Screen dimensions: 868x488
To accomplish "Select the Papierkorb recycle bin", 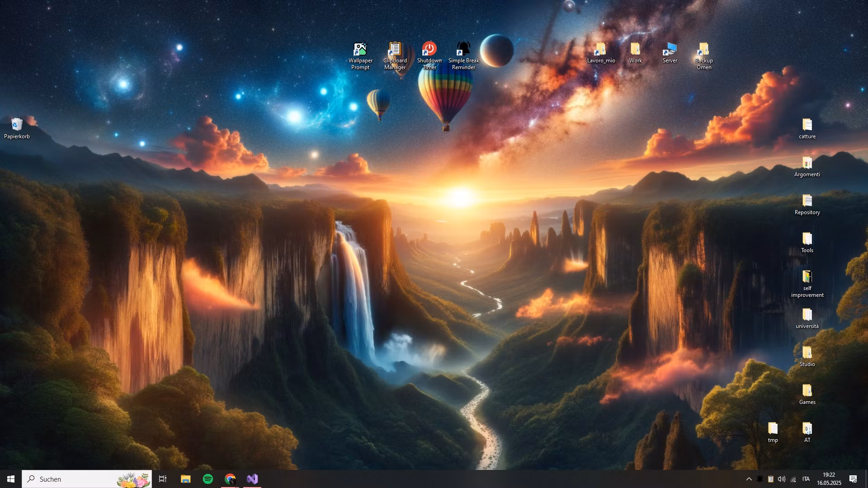I will tap(17, 125).
